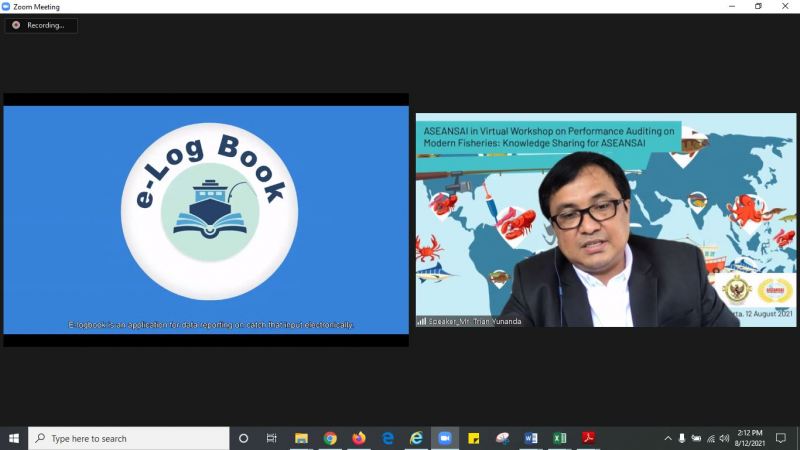Select the speaker Trian Yunanda video tile
This screenshot has width=800, height=450.
[x=606, y=220]
